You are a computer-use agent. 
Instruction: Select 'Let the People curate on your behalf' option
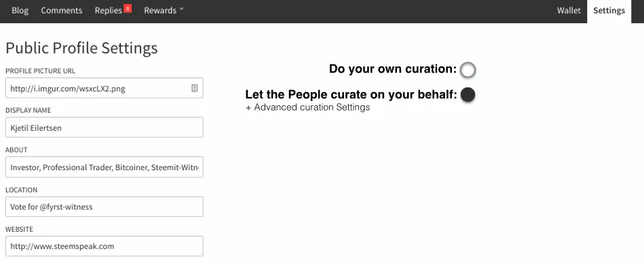[468, 95]
